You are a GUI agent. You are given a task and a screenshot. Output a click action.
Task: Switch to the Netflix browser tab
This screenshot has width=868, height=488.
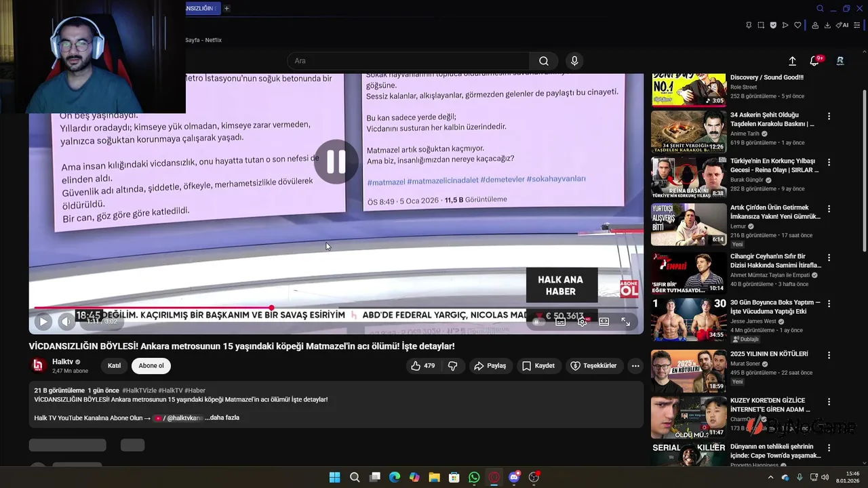pos(203,40)
